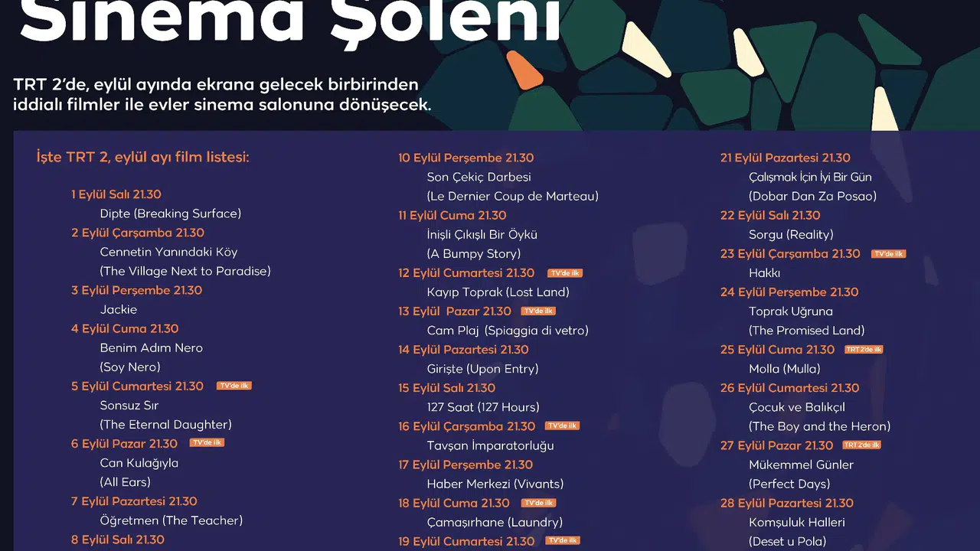
Task: Click the TV'de ilk badge beside 13 Eylül Pazar
Action: coord(538,311)
